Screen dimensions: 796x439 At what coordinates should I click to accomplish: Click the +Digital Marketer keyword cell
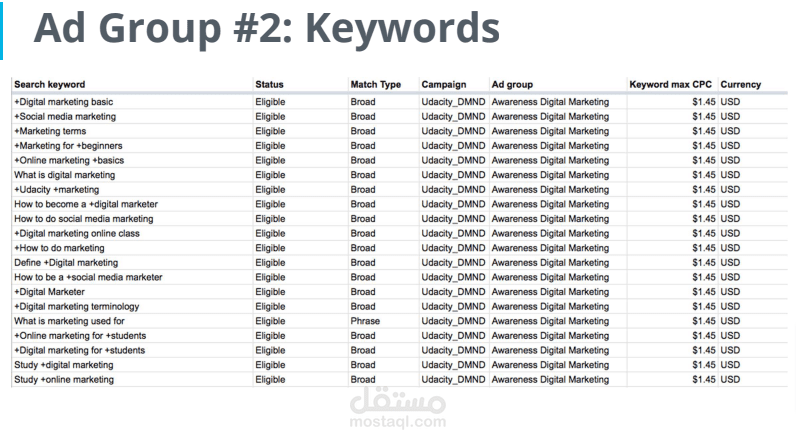pos(49,292)
